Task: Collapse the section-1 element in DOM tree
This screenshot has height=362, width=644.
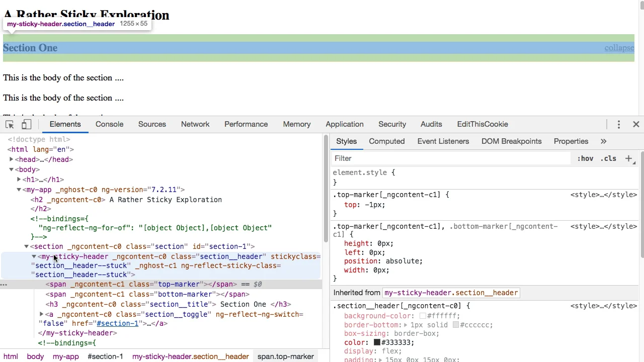Action: tap(27, 246)
